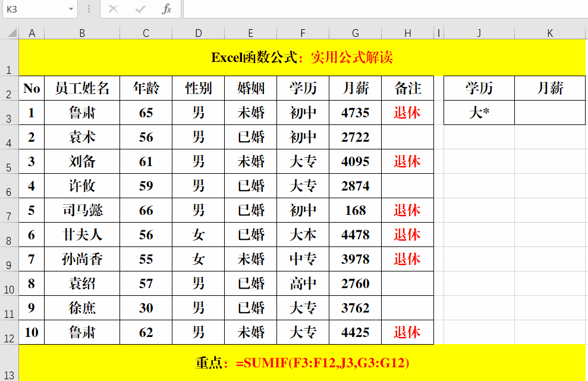Click the confirm entry checkmark icon
The height and width of the screenshot is (381, 588).
coord(140,9)
